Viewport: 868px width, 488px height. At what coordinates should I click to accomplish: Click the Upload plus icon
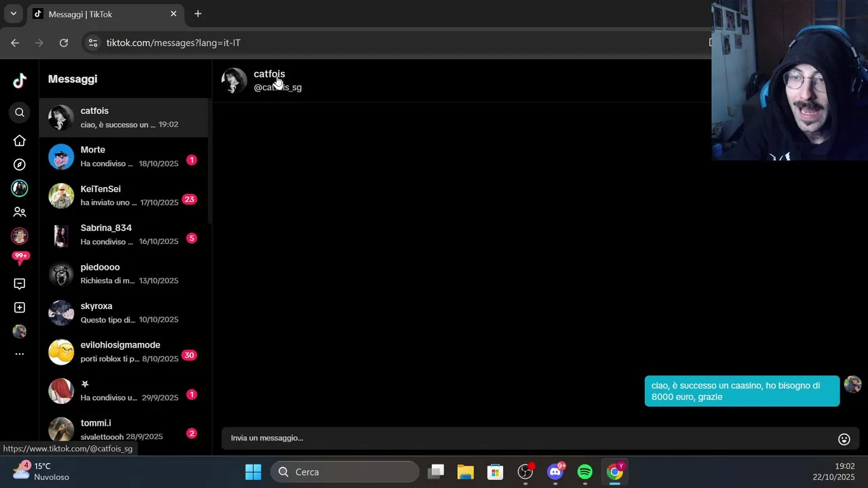pos(20,308)
